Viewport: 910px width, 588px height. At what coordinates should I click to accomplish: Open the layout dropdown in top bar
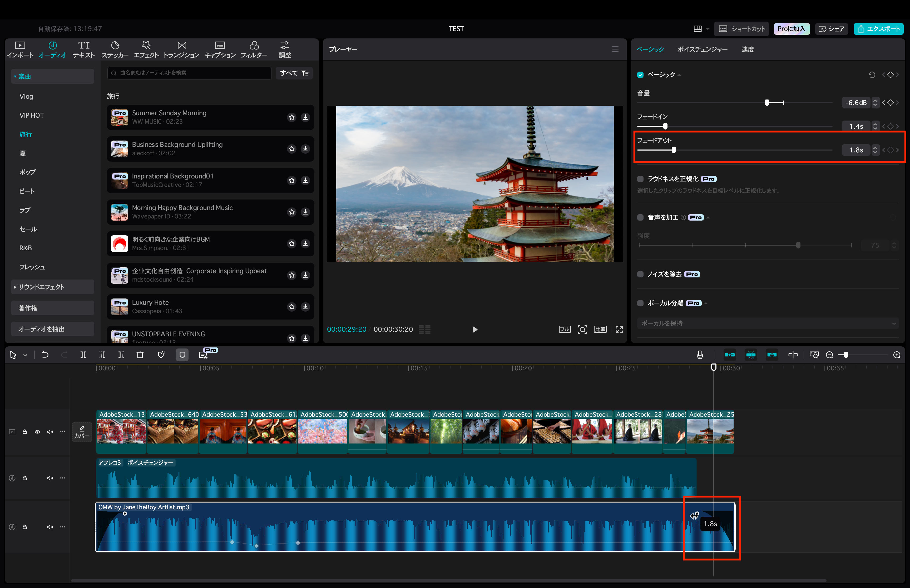[x=701, y=29]
